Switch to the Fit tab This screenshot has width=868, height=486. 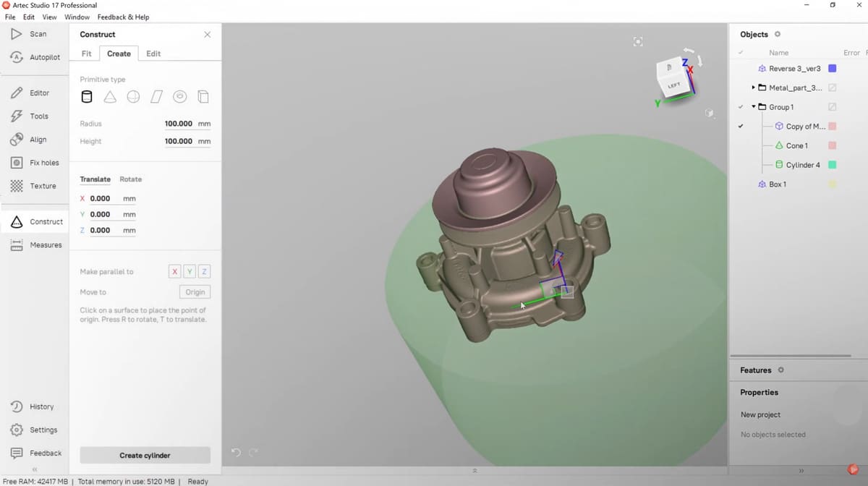pos(86,54)
